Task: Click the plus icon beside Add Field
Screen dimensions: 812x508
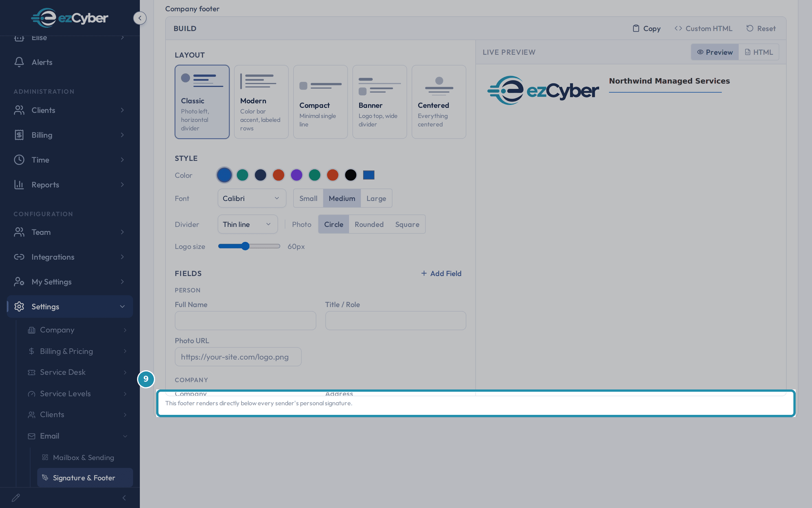Action: click(424, 273)
